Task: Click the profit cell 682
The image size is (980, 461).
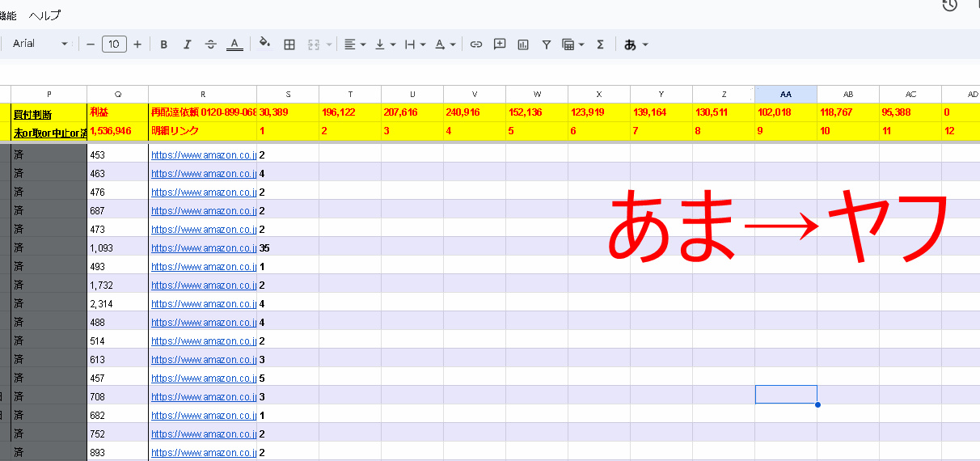Action: tap(118, 415)
